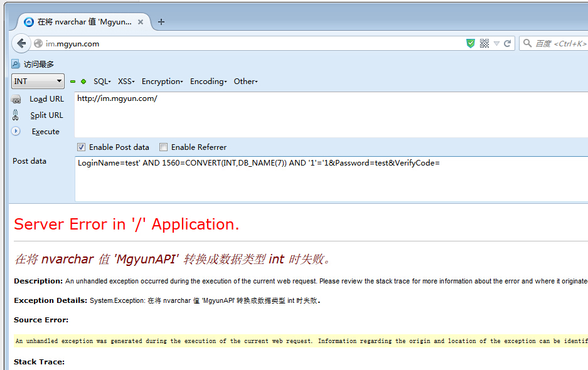Viewport: 588px width, 370px height.
Task: Click the URL text area with http://im.mgyun.com/
Action: point(331,115)
